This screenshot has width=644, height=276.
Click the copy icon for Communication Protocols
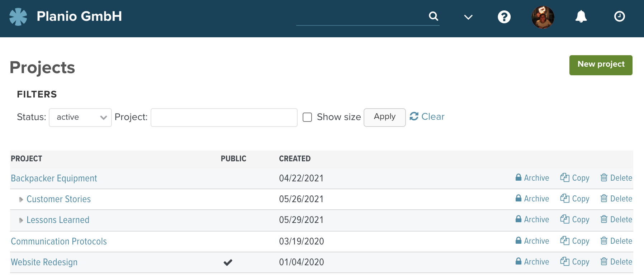pos(565,241)
